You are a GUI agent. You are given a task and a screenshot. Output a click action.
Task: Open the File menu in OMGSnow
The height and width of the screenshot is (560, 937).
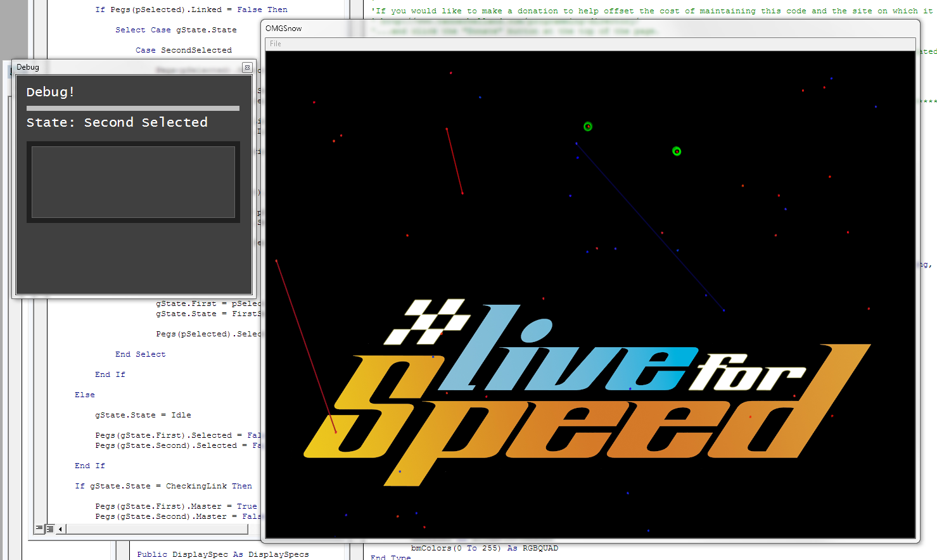coord(276,44)
